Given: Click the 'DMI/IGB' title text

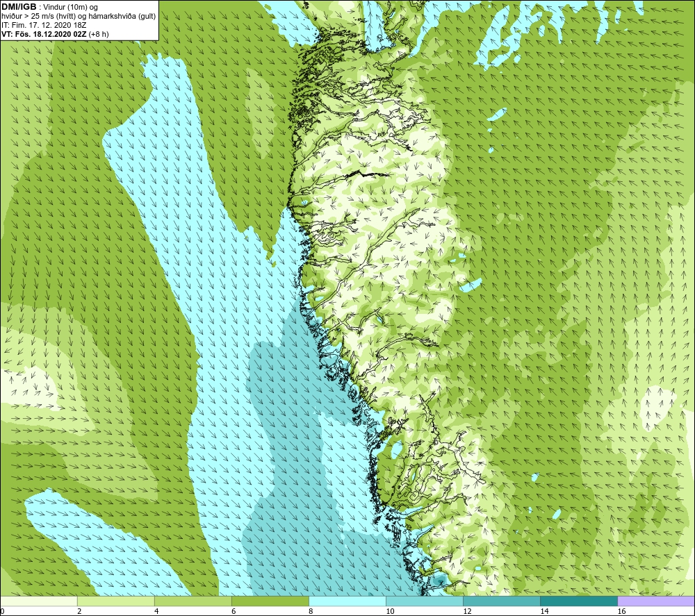Looking at the screenshot, I should [x=19, y=7].
